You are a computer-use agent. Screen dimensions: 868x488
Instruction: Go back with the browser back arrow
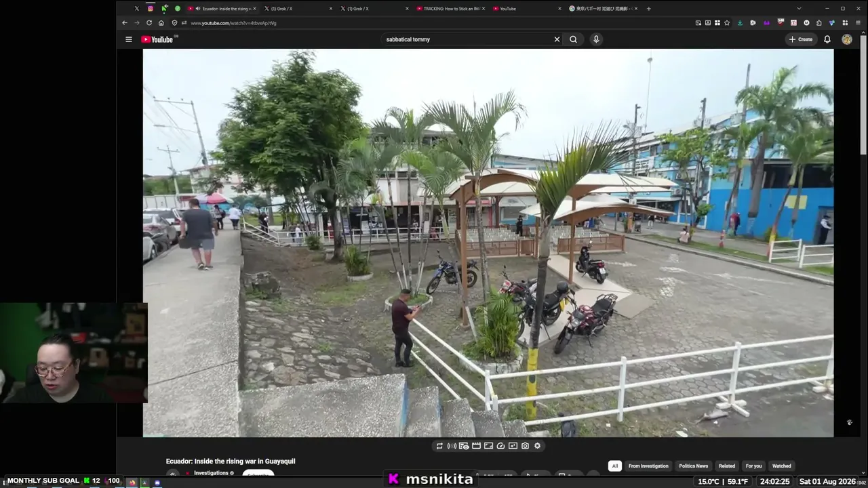[x=125, y=23]
